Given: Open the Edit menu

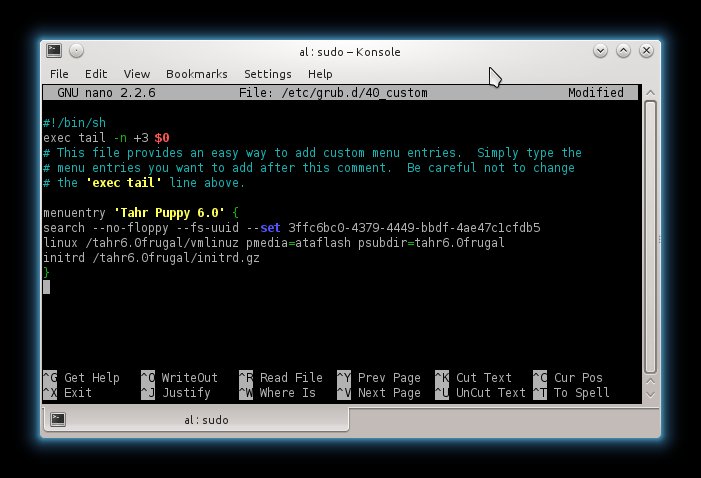Looking at the screenshot, I should point(96,74).
